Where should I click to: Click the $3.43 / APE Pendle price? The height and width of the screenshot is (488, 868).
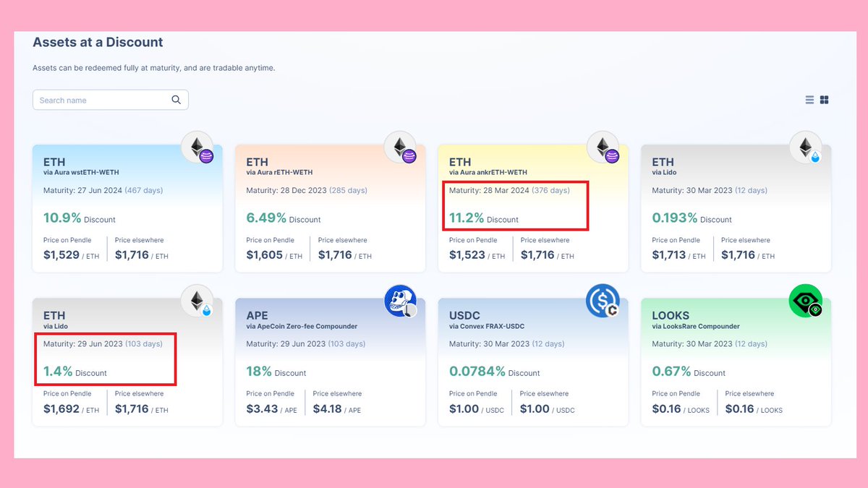(x=271, y=409)
